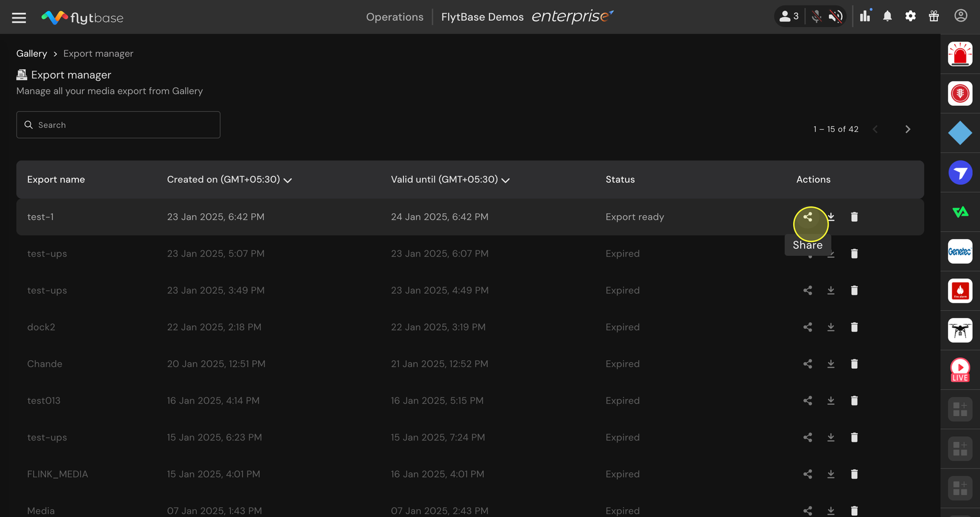Open notifications bell
This screenshot has height=517, width=980.
coord(888,17)
